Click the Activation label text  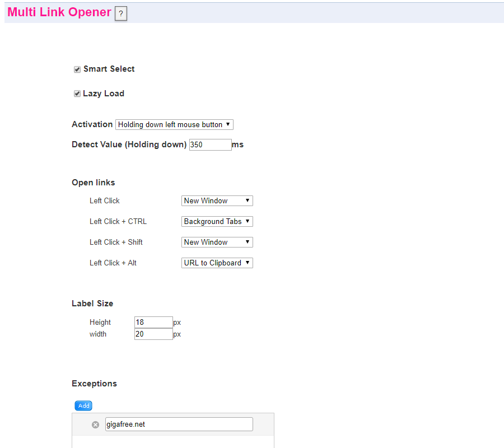click(x=92, y=124)
